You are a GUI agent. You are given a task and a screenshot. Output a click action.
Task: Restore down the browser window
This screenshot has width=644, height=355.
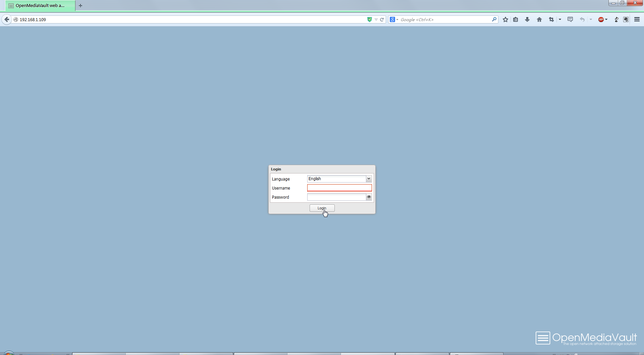tap(622, 3)
